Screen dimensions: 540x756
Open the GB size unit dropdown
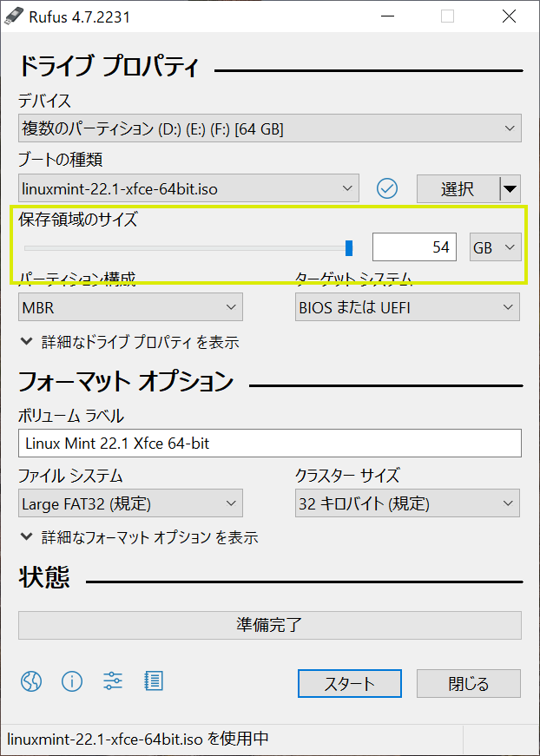[x=495, y=247]
